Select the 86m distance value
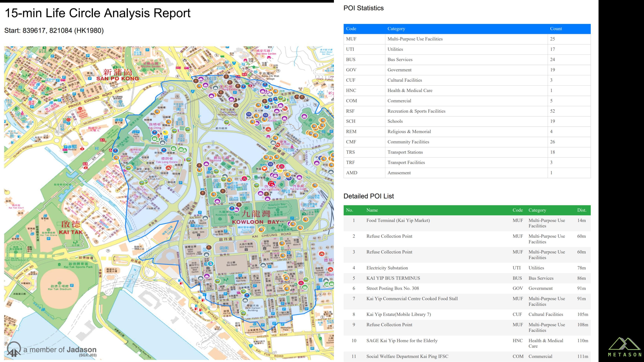The width and height of the screenshot is (644, 362). coord(582,278)
